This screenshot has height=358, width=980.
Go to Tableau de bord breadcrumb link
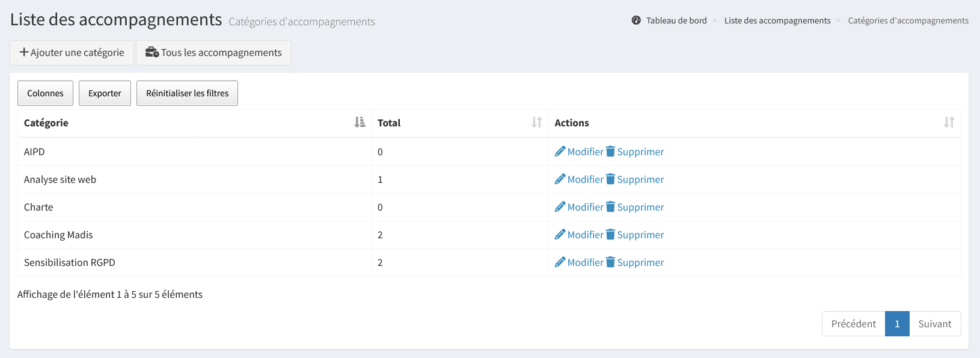point(676,20)
